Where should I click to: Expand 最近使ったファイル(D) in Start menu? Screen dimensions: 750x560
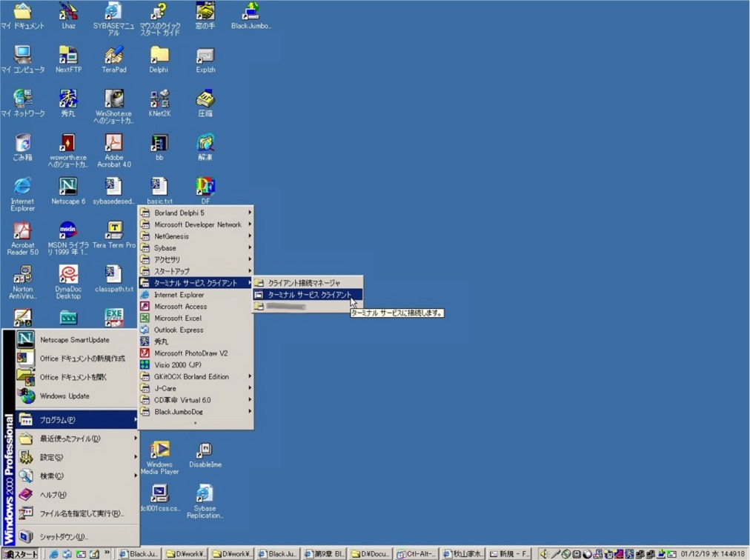point(78,439)
